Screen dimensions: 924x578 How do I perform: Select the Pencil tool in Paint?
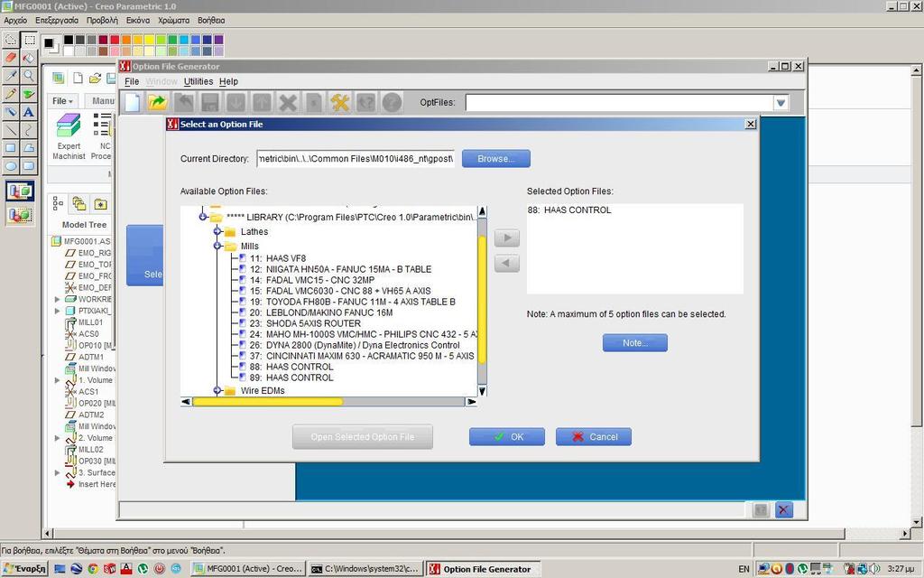pos(11,94)
